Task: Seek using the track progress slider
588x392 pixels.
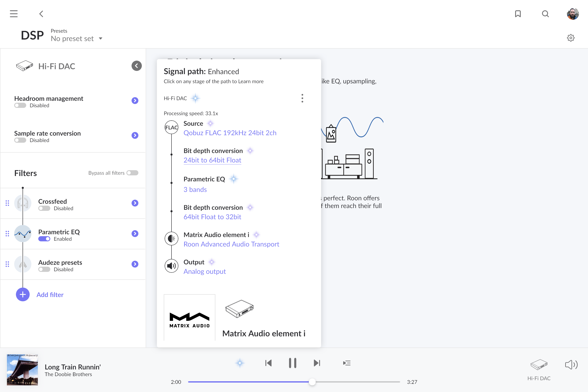Action: (294, 382)
